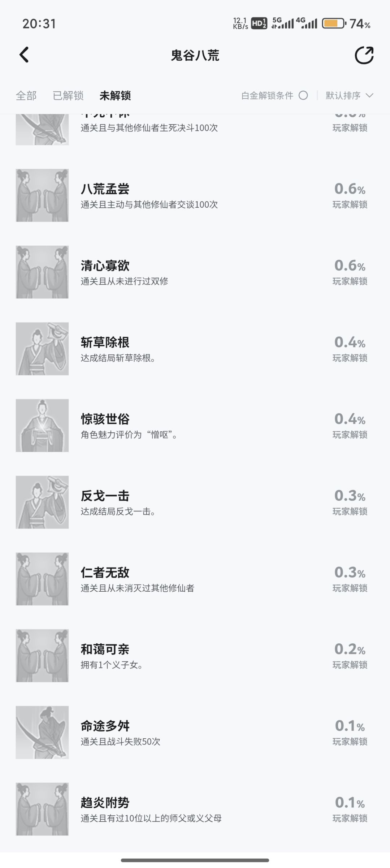Tap the back arrow icon
This screenshot has width=390, height=868.
tap(24, 55)
